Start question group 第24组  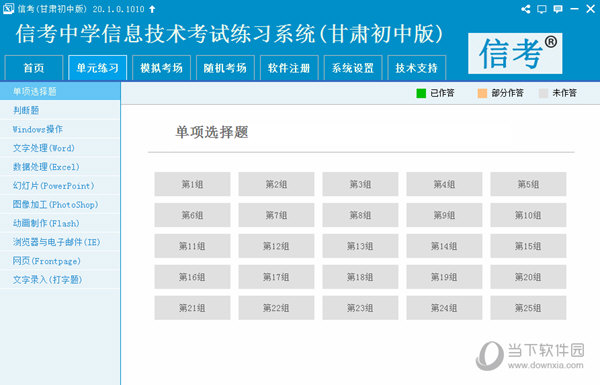click(x=444, y=308)
